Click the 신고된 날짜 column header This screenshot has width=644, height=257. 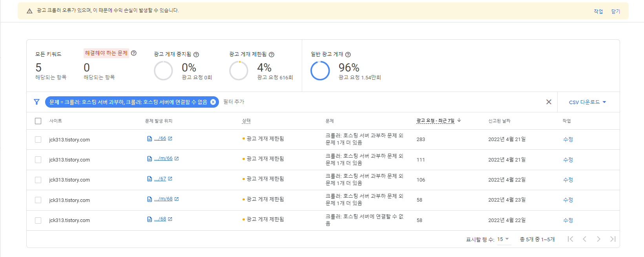(x=499, y=121)
